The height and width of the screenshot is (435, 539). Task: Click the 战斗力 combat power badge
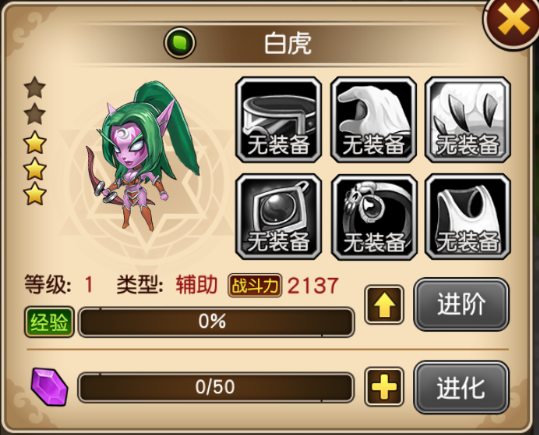point(255,285)
